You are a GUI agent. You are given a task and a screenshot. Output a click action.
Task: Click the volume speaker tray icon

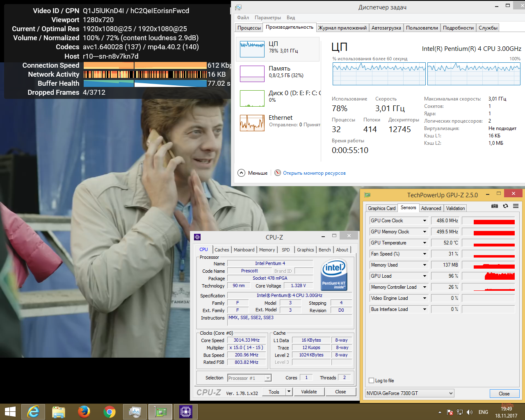(x=470, y=412)
